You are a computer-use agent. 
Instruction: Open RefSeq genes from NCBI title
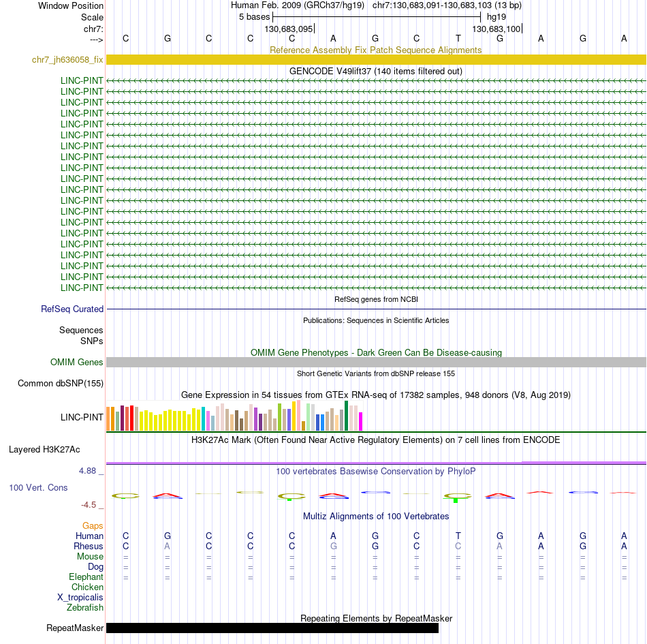pos(376,299)
